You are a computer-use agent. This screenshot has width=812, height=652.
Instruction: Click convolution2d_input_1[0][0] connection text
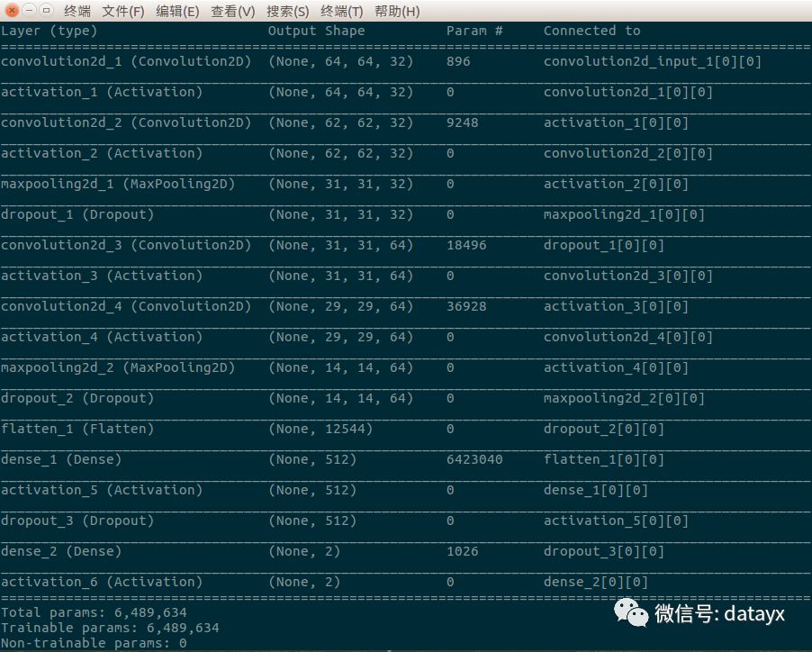pos(653,61)
